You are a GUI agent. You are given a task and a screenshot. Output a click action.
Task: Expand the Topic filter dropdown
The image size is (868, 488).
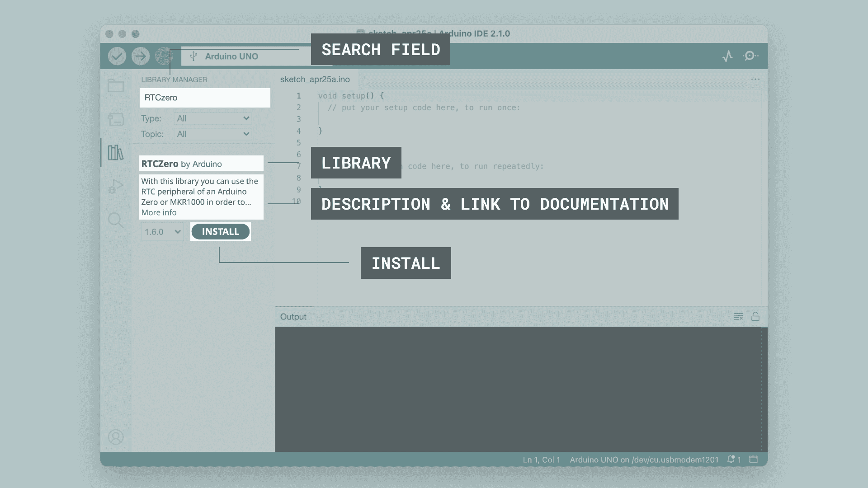213,134
